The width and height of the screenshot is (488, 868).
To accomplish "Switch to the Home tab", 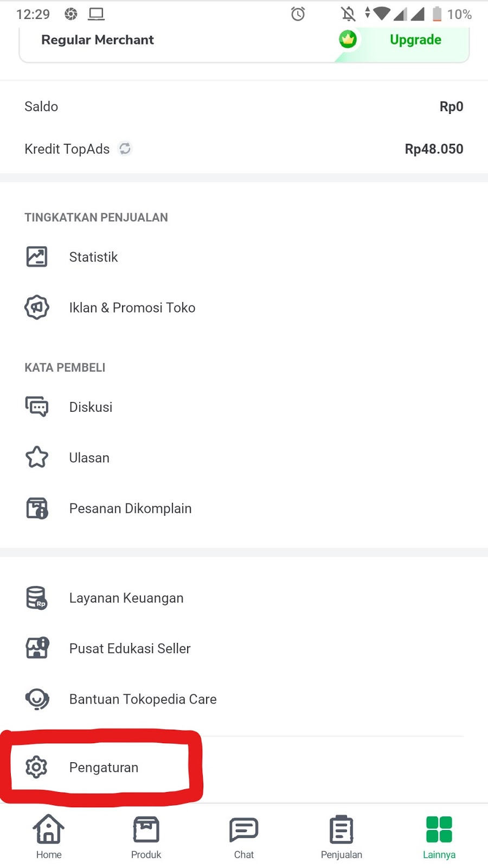I will (x=49, y=837).
